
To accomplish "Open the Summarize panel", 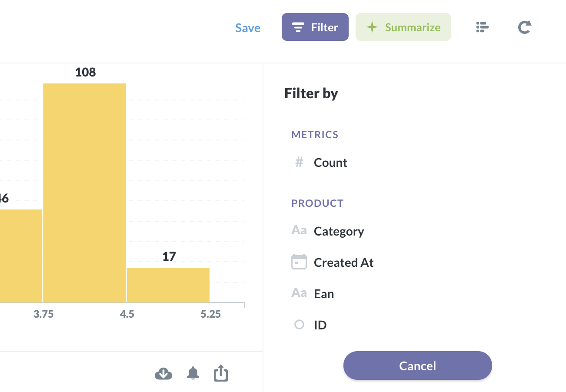I will [x=403, y=27].
